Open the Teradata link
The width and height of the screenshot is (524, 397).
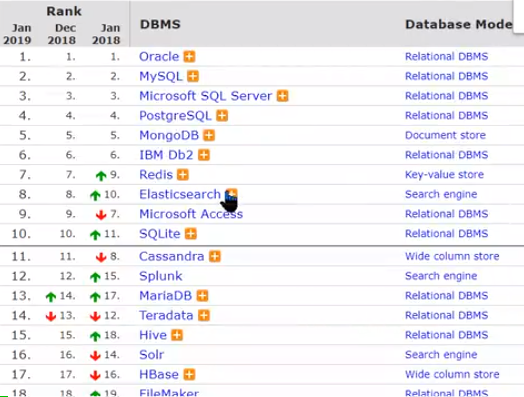(166, 315)
